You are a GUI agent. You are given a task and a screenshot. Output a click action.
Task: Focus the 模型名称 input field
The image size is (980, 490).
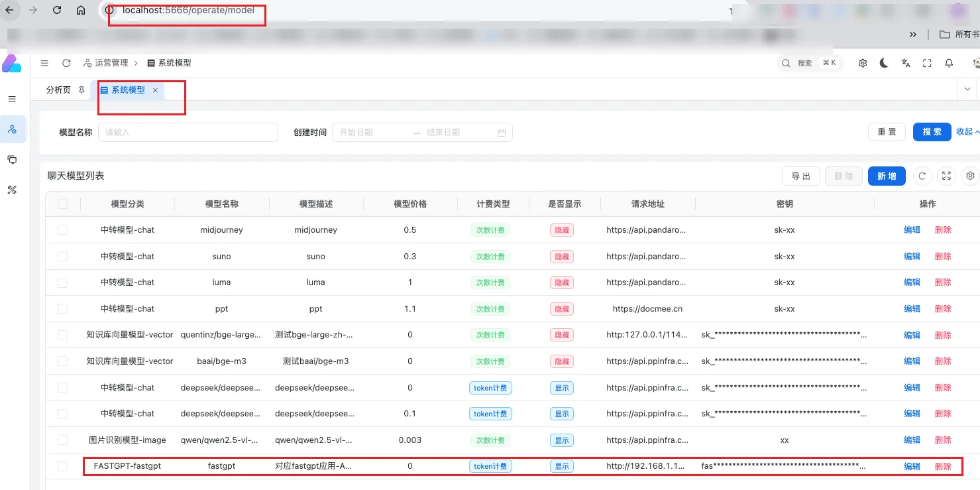[188, 132]
